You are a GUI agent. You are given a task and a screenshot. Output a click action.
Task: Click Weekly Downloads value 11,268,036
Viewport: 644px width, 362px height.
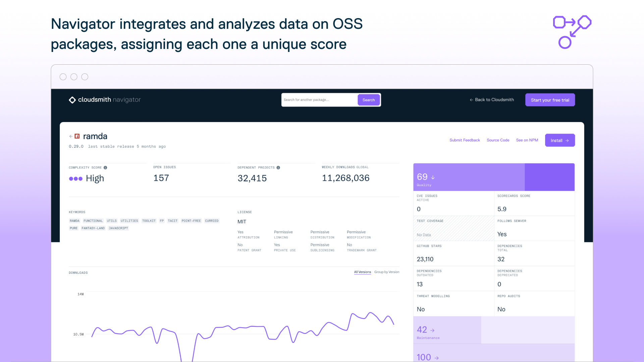346,178
